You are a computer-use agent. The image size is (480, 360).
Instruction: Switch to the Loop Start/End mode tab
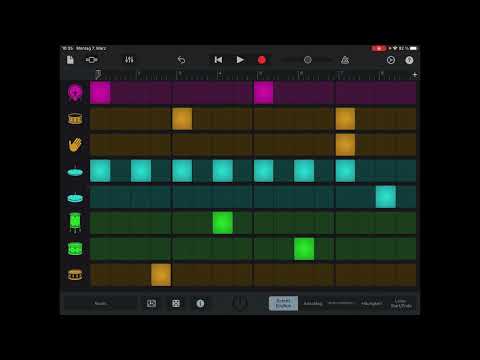(x=401, y=303)
